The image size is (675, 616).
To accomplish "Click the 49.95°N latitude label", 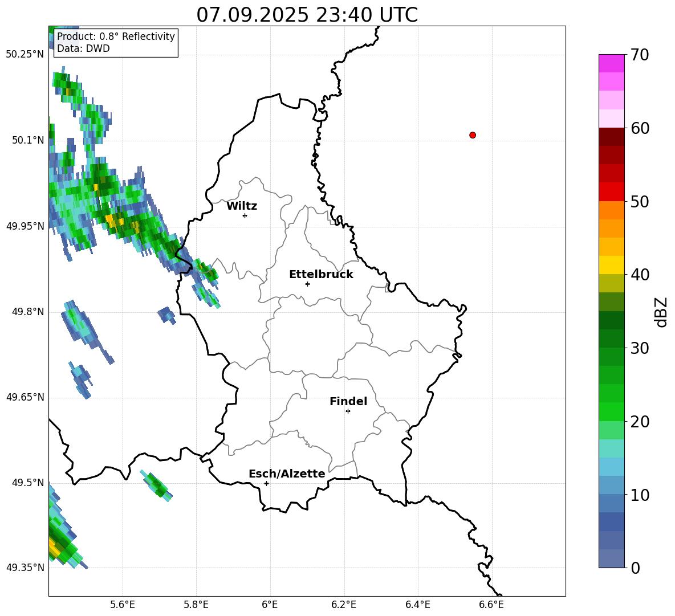I will pos(25,226).
